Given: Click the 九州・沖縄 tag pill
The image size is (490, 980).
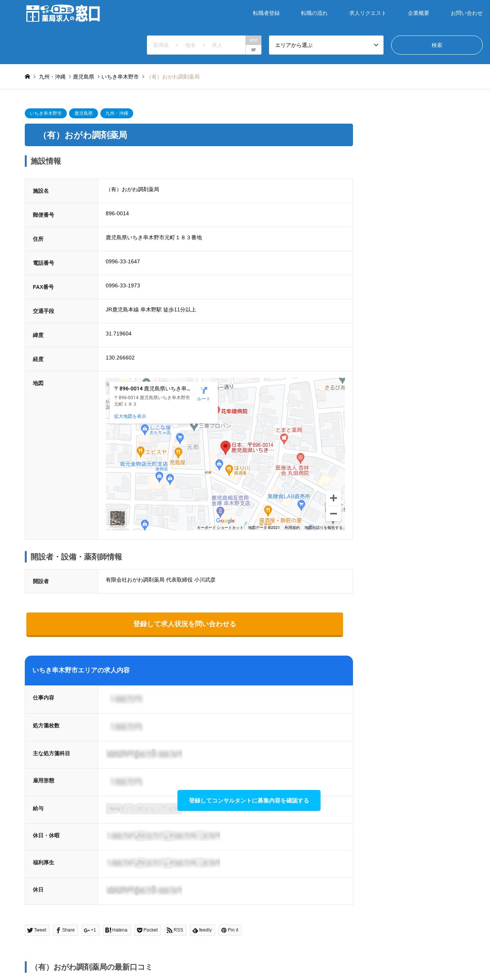Looking at the screenshot, I should [x=117, y=113].
